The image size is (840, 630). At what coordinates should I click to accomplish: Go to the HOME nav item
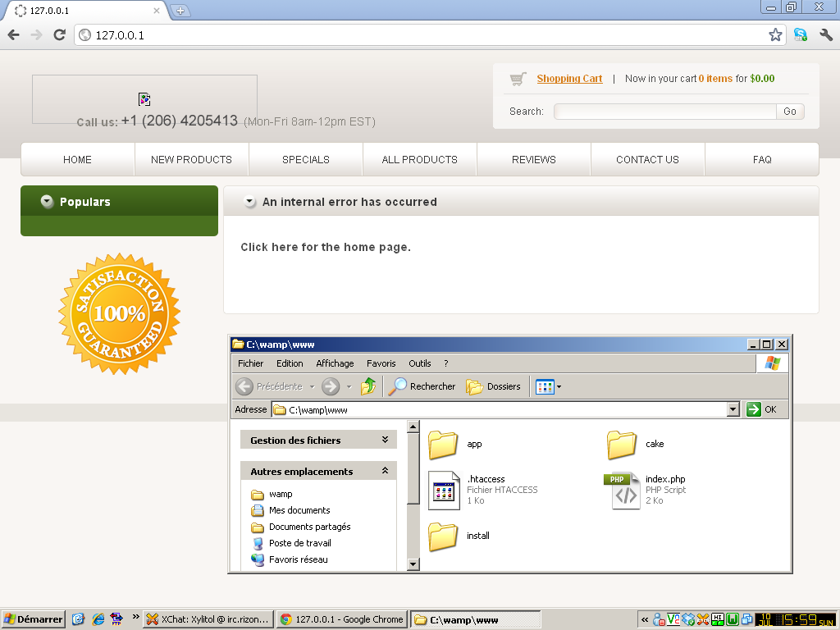coord(78,160)
